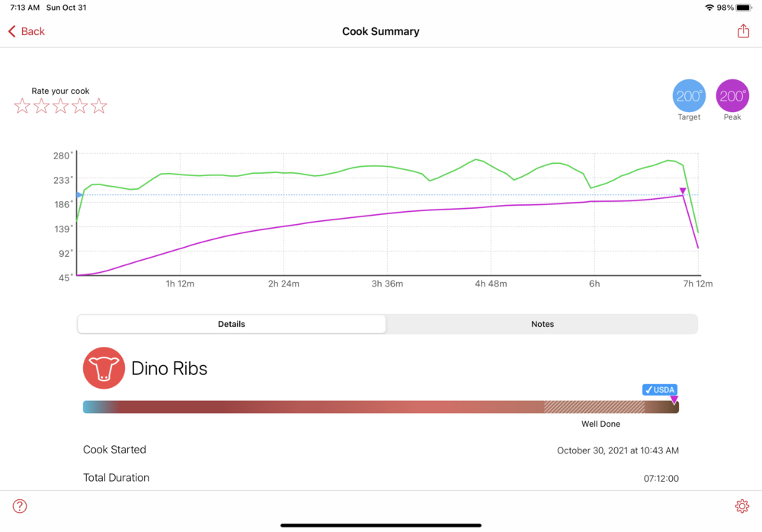Tap the purple Peak temperature circle

coord(732,96)
